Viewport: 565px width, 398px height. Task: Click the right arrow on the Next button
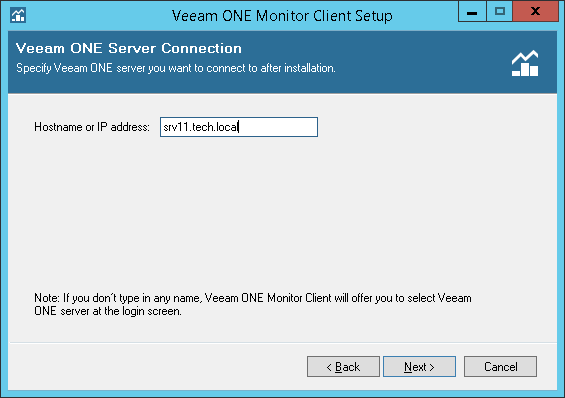[x=432, y=367]
